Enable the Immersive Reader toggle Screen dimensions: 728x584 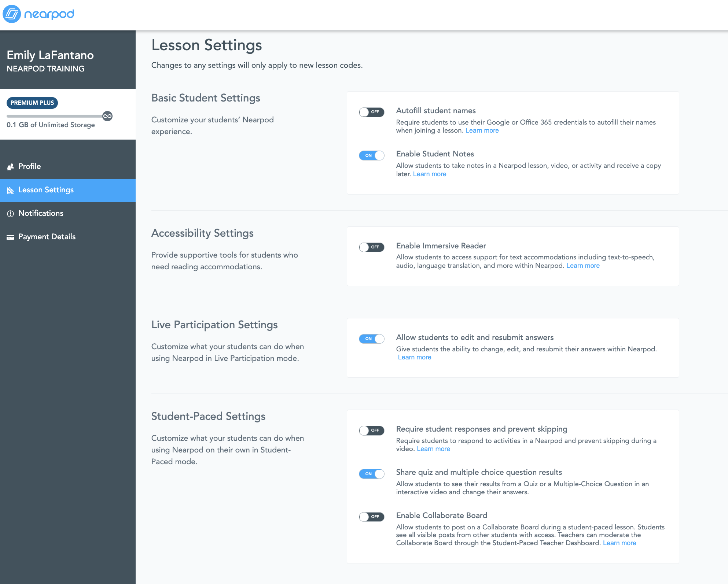[371, 247]
